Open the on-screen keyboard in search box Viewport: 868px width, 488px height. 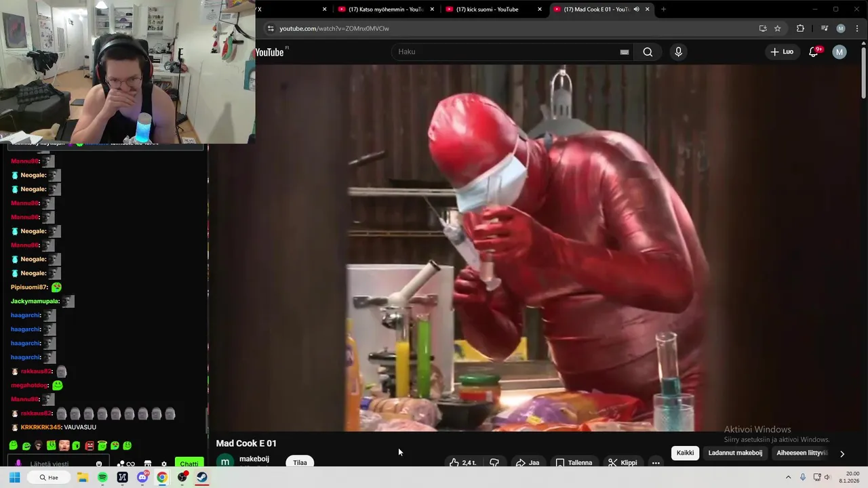[625, 52]
